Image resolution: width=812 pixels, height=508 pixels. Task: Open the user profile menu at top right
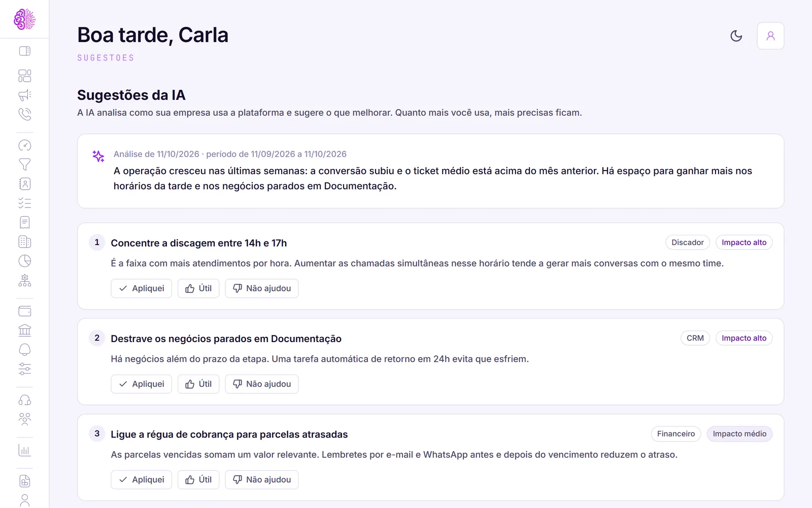click(770, 36)
